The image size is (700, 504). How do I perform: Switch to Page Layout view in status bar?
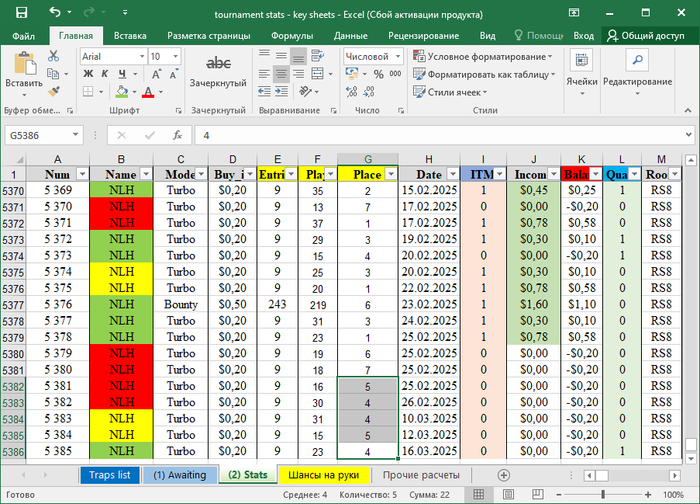point(508,494)
